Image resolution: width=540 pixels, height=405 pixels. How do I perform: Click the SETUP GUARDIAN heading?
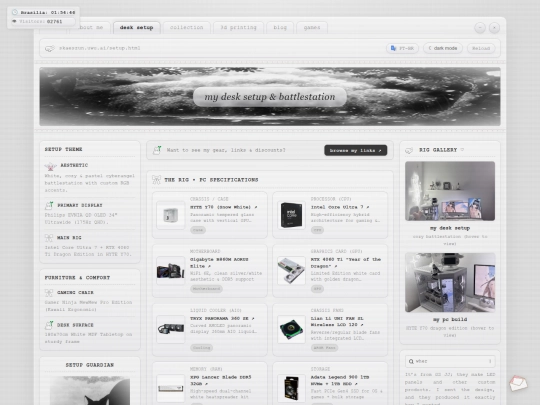point(90,365)
